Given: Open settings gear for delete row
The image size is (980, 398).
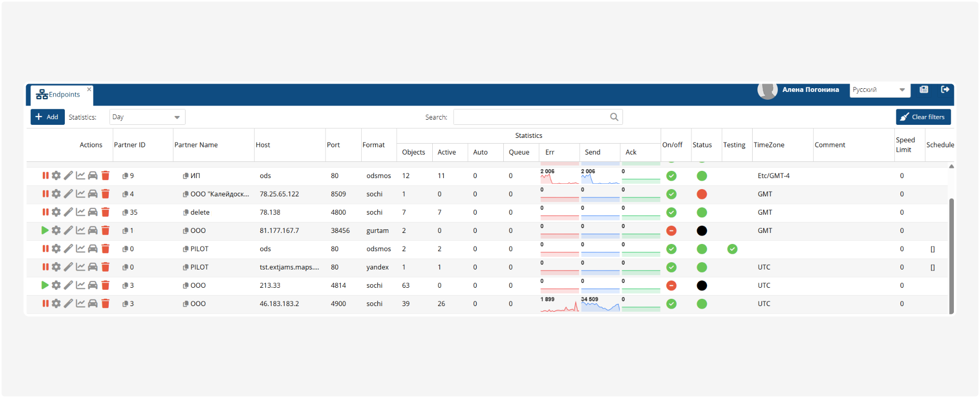Looking at the screenshot, I should click(56, 212).
